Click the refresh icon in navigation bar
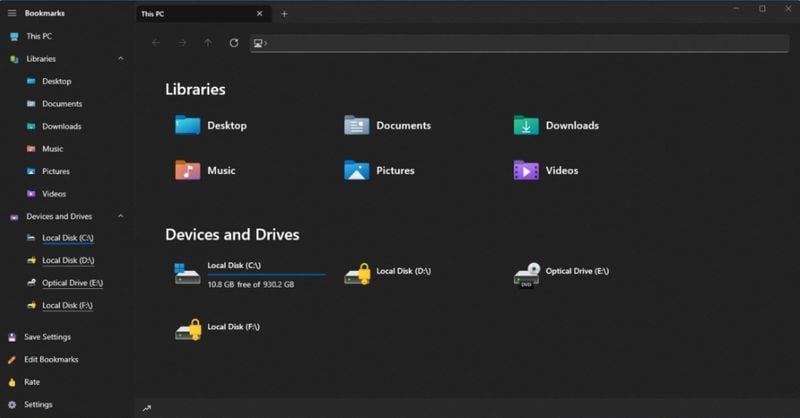800x418 pixels. (x=234, y=43)
